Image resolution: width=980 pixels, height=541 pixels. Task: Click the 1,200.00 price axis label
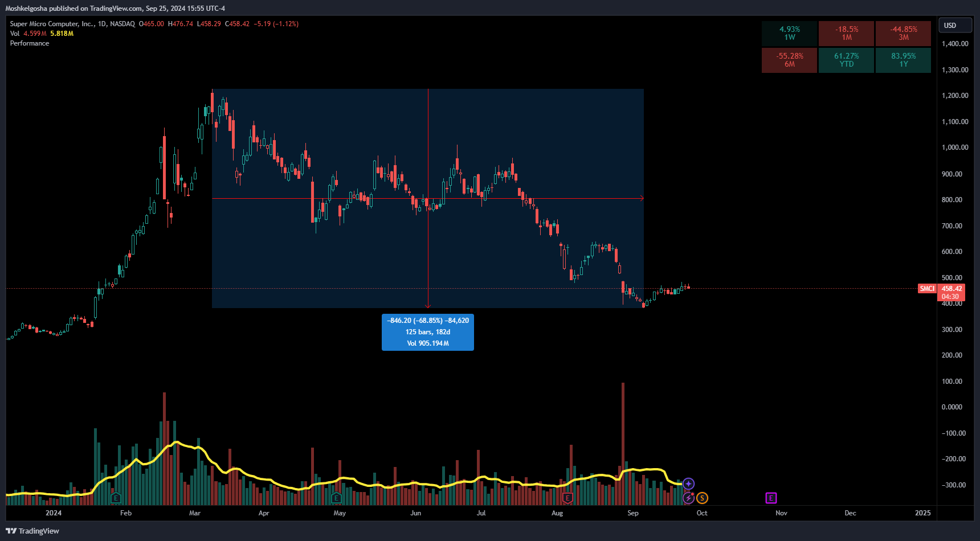click(x=955, y=96)
